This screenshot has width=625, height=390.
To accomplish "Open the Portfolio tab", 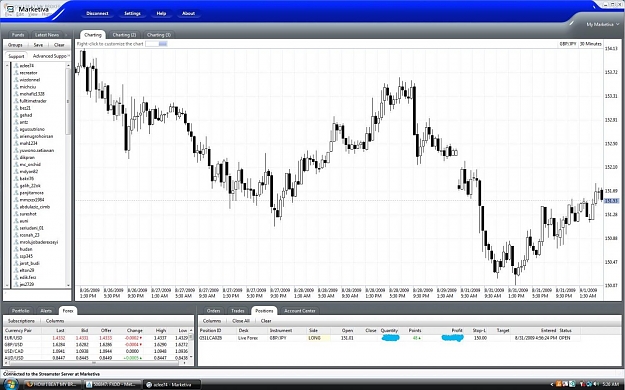I will [x=21, y=311].
